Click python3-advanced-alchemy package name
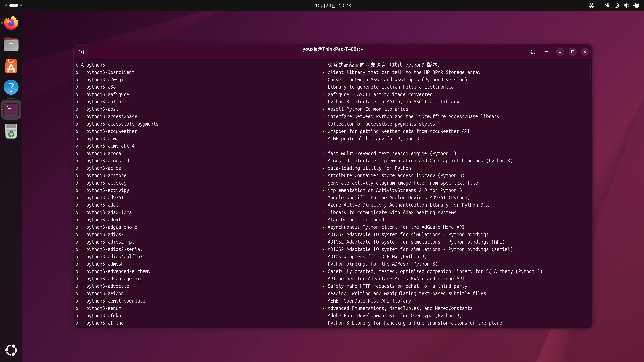The image size is (644, 362). click(x=118, y=271)
